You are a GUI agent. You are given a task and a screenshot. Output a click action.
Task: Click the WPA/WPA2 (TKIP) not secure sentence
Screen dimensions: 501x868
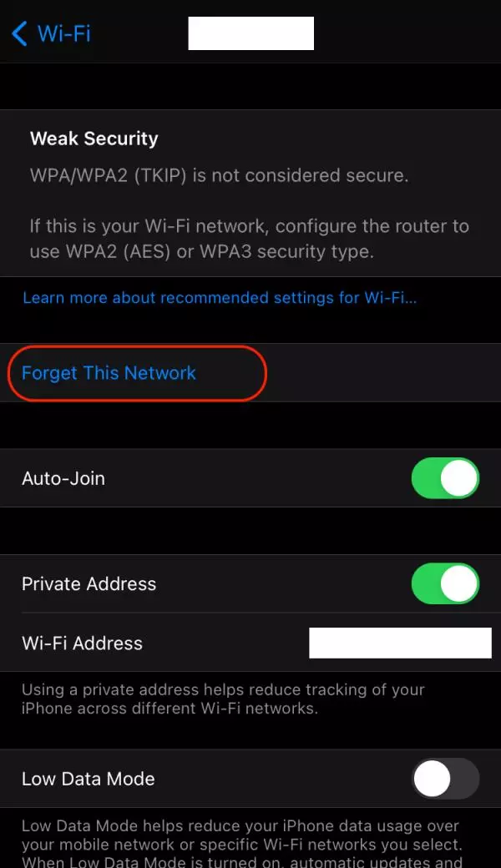click(x=220, y=175)
